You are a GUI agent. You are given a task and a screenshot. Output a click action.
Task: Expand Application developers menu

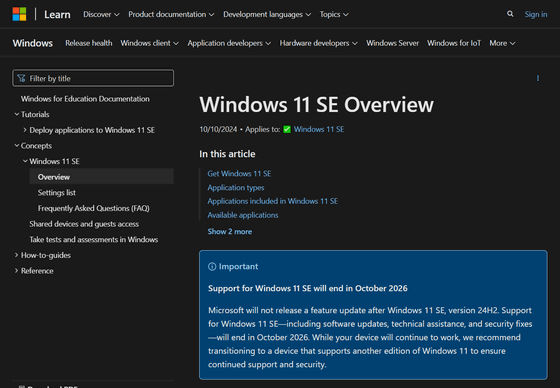(229, 43)
